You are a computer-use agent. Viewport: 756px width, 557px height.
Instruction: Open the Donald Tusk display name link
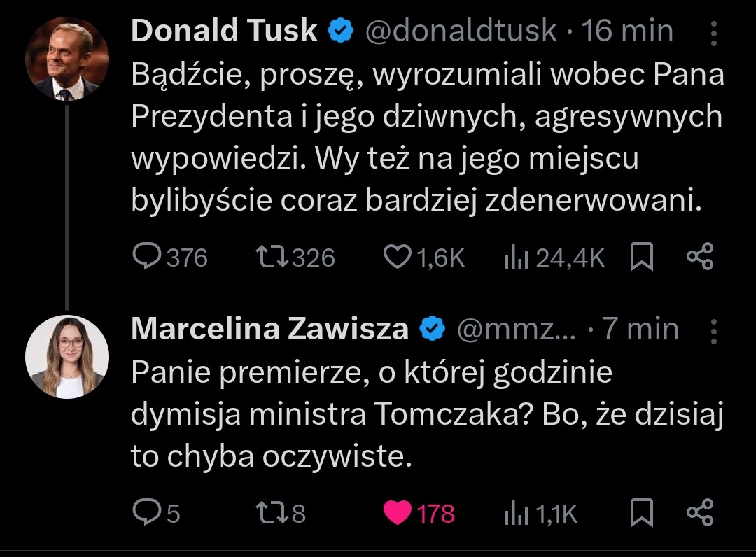(224, 31)
